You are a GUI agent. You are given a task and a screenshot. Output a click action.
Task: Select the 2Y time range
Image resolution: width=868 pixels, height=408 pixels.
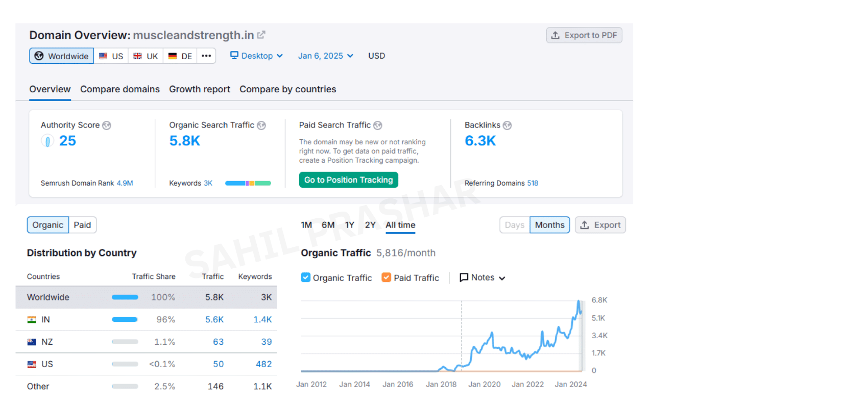(370, 225)
